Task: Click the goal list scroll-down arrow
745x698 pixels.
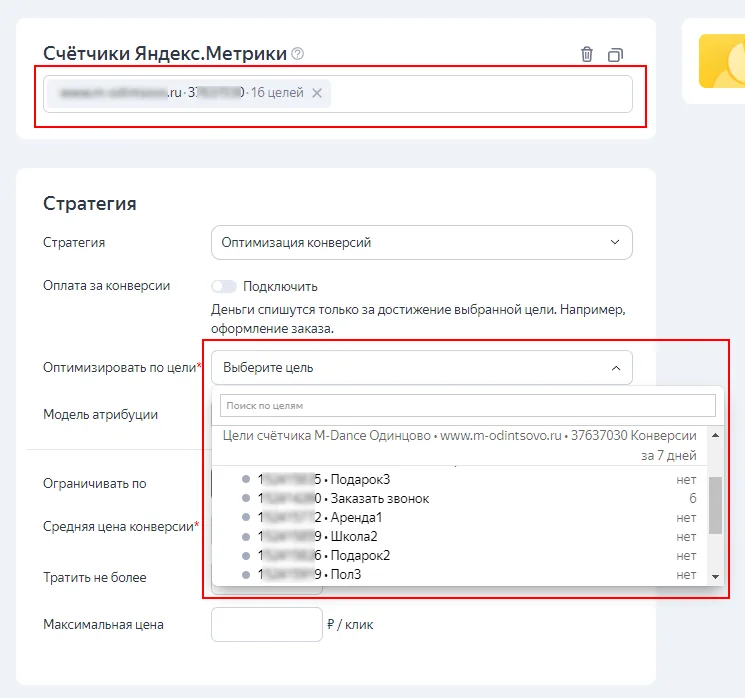Action: click(x=716, y=577)
